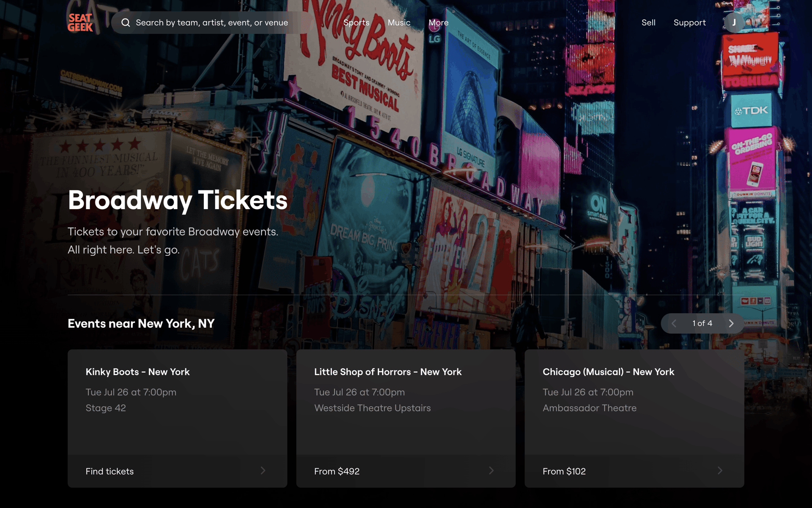The image size is (812, 508).
Task: Open the J account avatar menu
Action: pyautogui.click(x=734, y=22)
